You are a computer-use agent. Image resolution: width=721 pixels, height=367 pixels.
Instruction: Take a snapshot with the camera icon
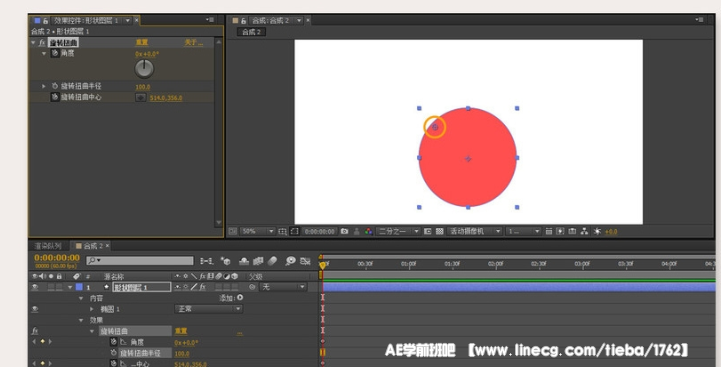coord(344,231)
